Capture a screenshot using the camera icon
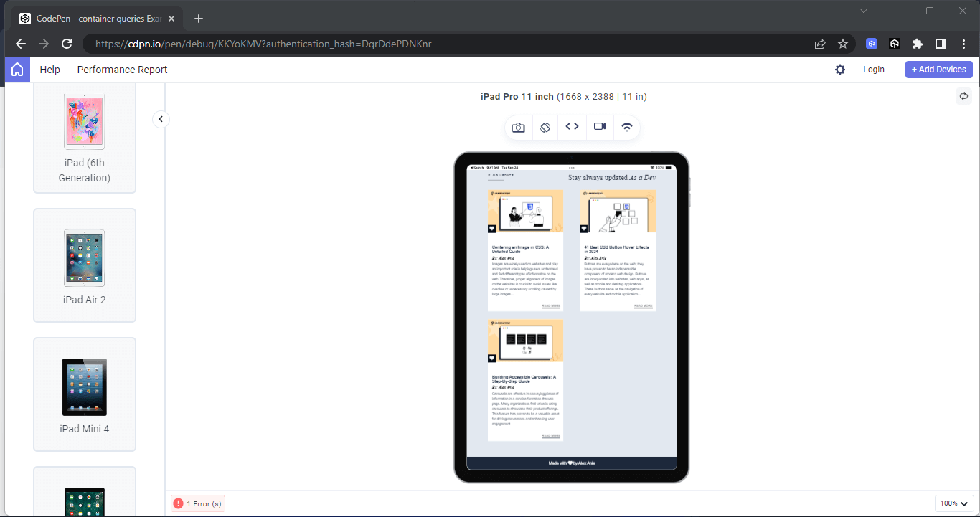 [519, 127]
